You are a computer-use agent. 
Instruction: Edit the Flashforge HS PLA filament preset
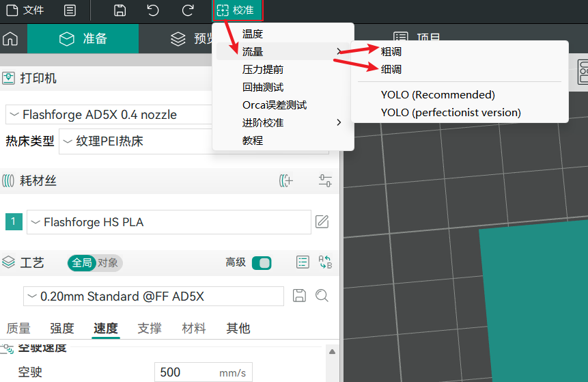coord(322,221)
